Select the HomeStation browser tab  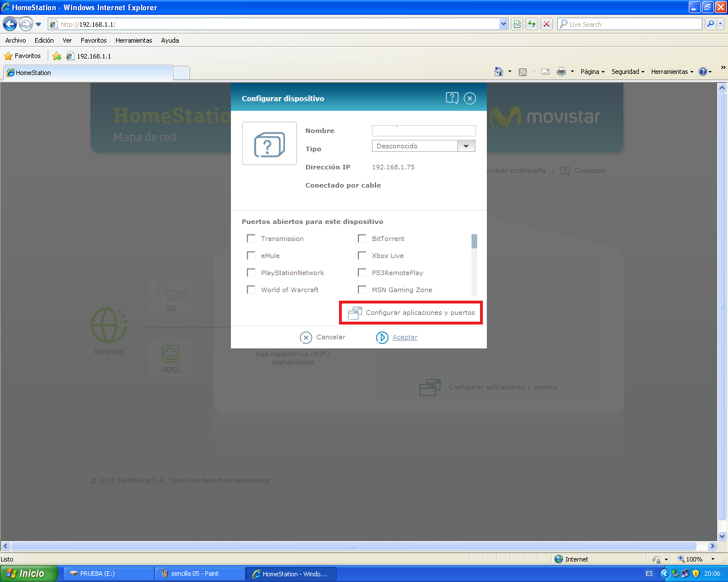tap(88, 73)
